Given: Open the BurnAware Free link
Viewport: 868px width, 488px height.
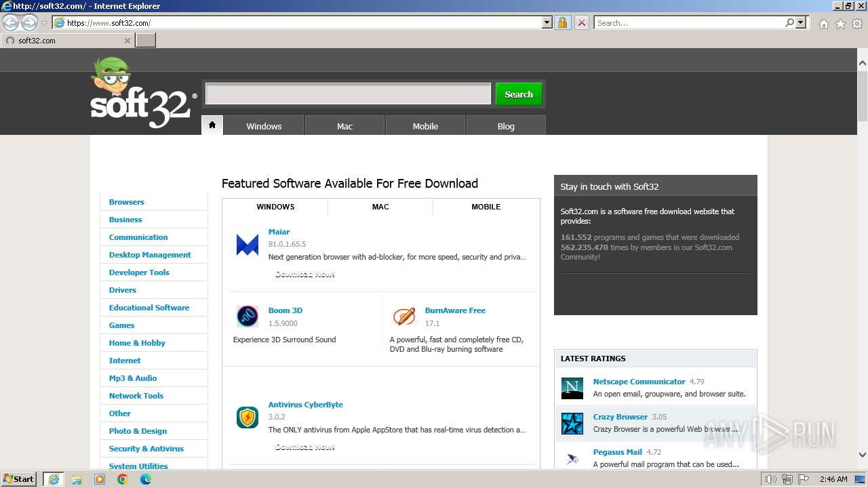Looking at the screenshot, I should [455, 310].
